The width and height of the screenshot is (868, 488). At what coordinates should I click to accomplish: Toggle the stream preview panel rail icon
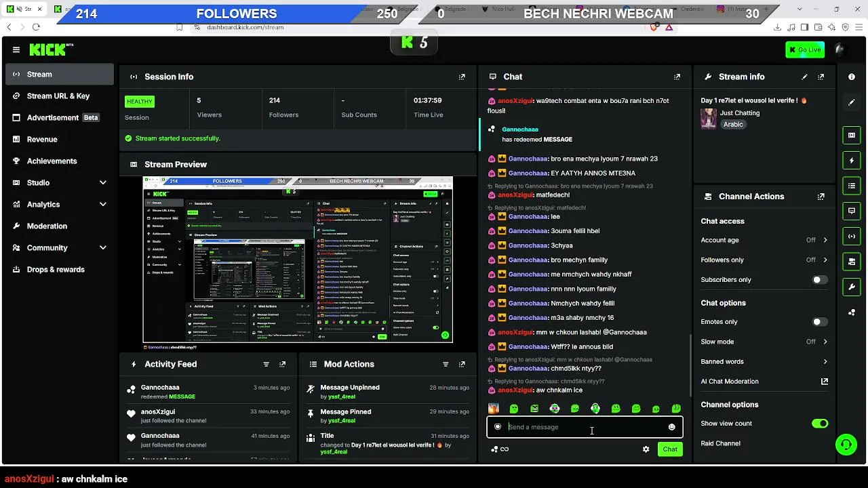(x=852, y=136)
